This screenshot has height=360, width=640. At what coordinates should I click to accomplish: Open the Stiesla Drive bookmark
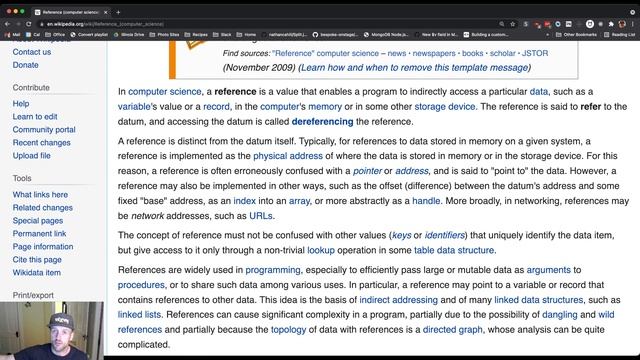point(129,35)
